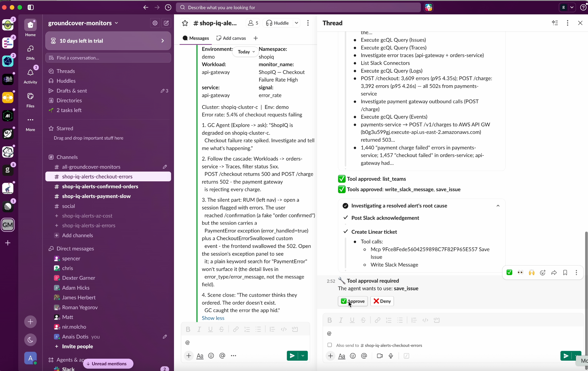
Task: Collapse the Direct messages section
Action: (x=75, y=249)
